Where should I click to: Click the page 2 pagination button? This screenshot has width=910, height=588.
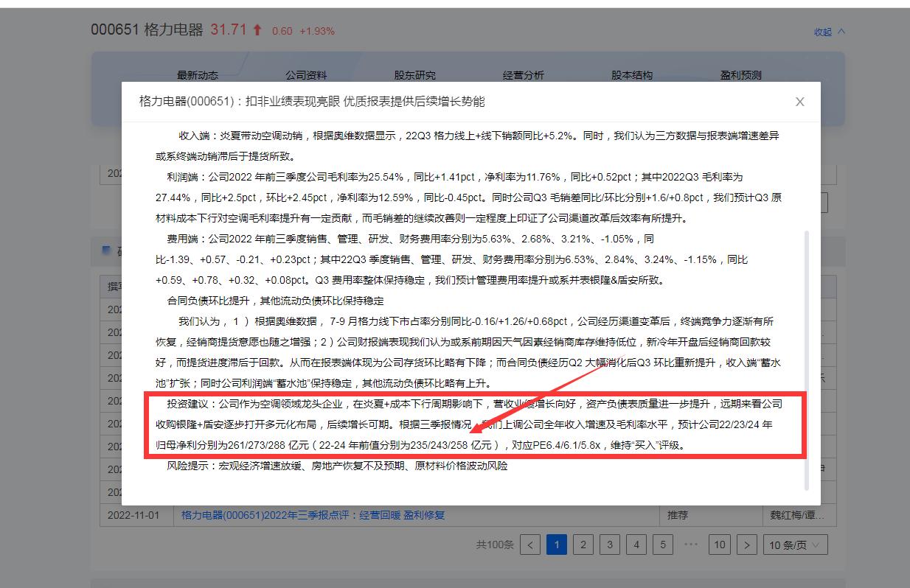583,544
